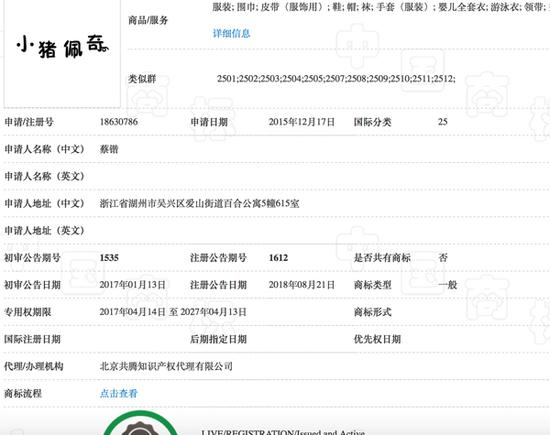Select the 商标类型 value 一般
The width and height of the screenshot is (550, 435).
448,285
